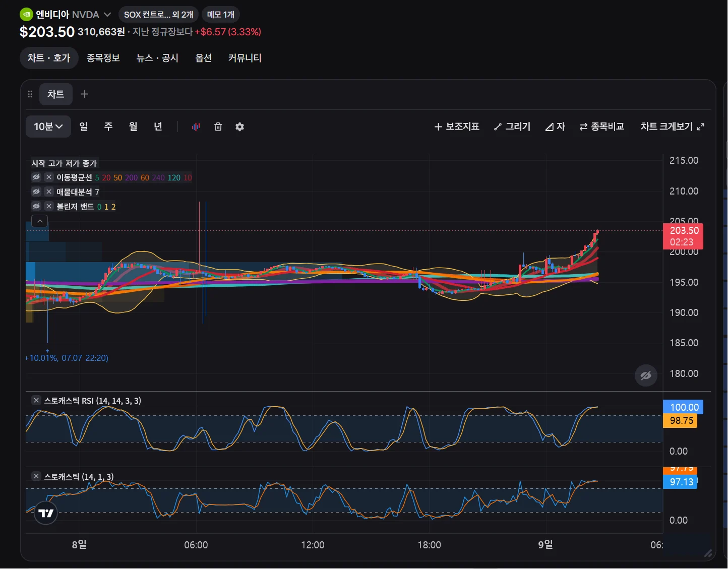
Task: Select the 자 ruler tool
Action: click(555, 127)
